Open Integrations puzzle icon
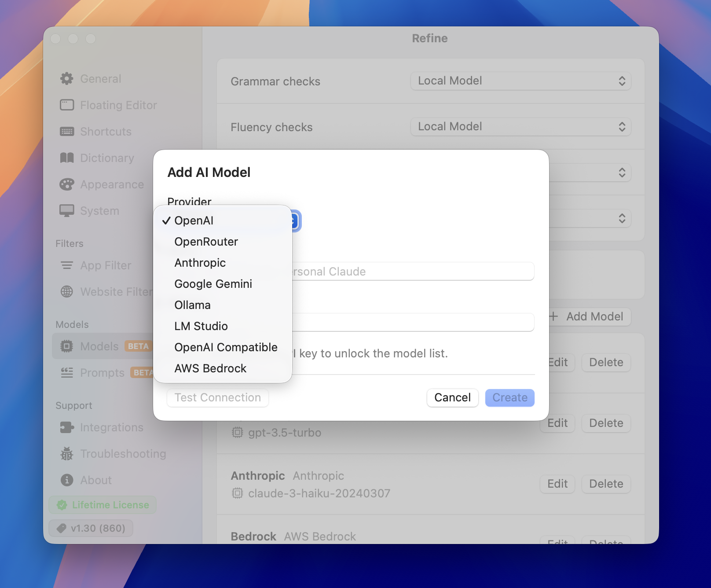 coord(67,427)
